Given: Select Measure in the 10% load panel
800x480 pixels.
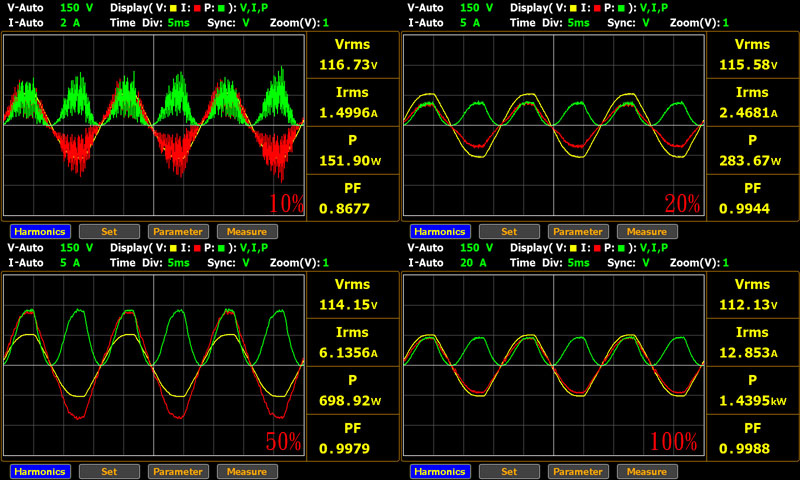Looking at the screenshot, I should [x=247, y=232].
